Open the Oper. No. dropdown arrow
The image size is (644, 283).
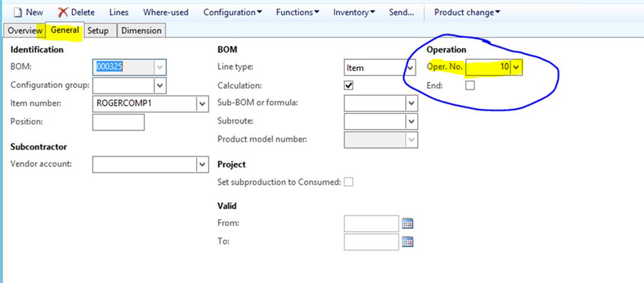point(516,67)
